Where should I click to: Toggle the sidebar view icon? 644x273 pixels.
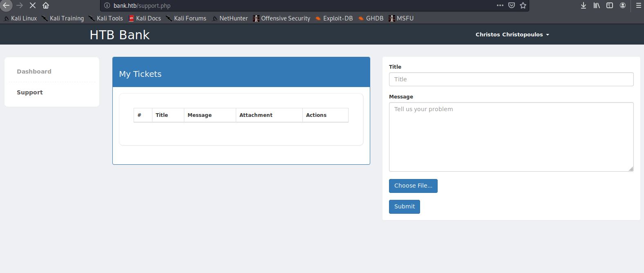point(610,5)
